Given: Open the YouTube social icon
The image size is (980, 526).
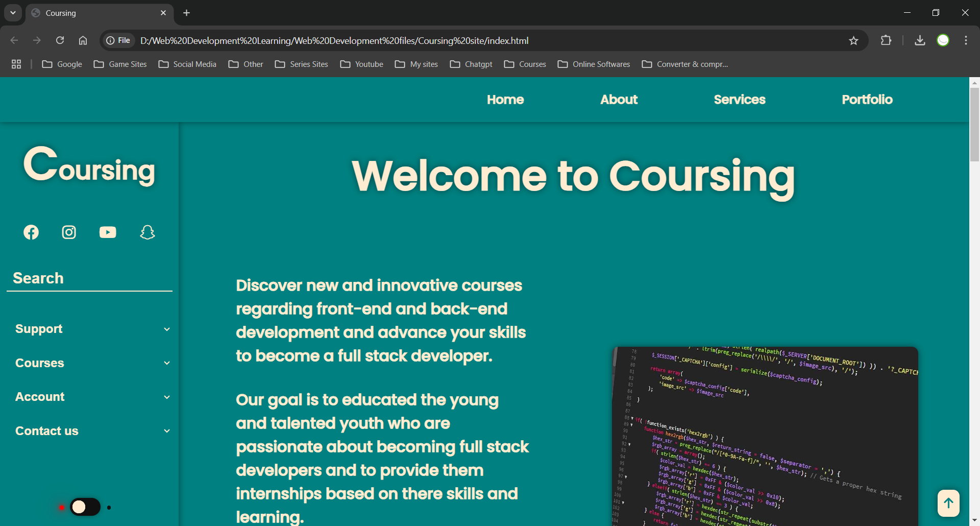Looking at the screenshot, I should point(108,232).
